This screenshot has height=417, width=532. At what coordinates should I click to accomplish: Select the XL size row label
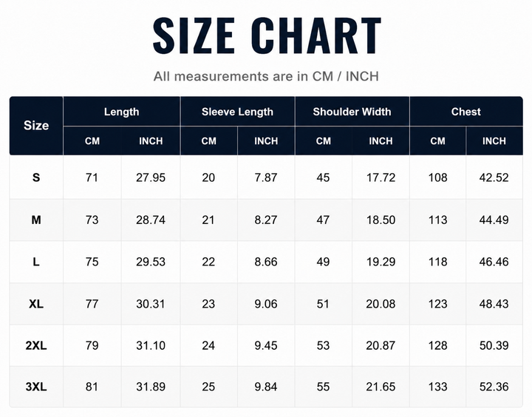pyautogui.click(x=36, y=304)
